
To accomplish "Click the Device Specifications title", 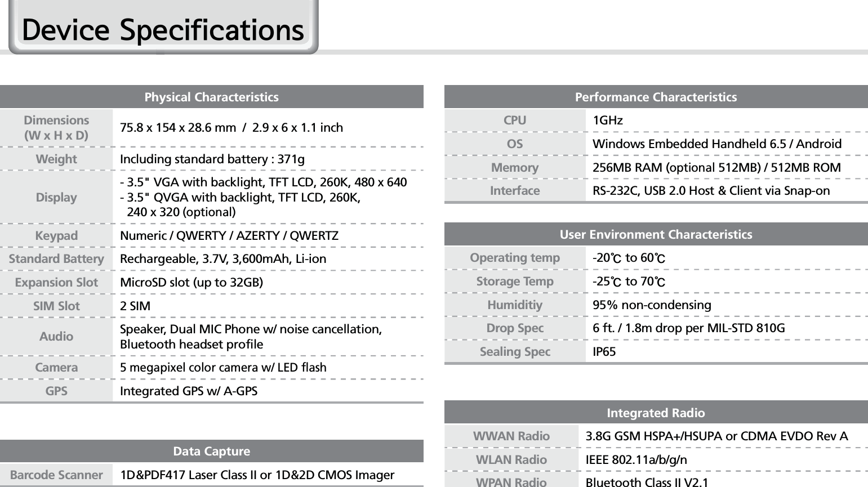I will [163, 30].
